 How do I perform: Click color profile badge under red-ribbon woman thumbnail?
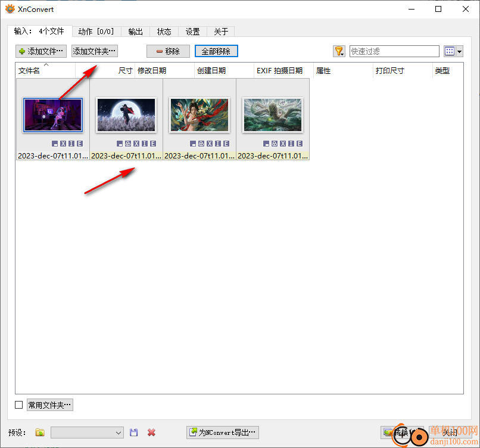(x=201, y=144)
